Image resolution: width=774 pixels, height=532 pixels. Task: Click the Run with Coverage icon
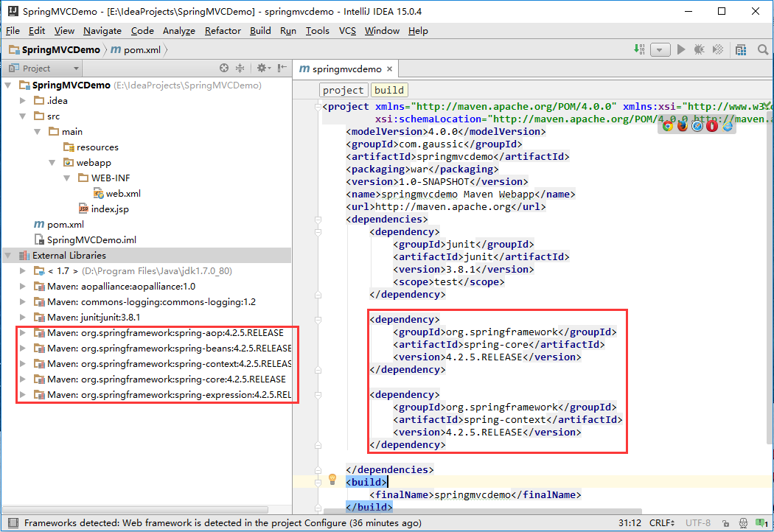click(718, 49)
